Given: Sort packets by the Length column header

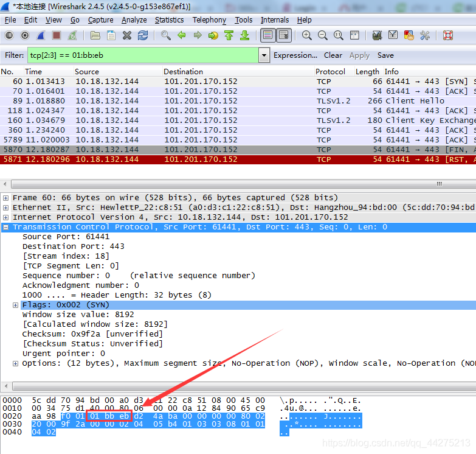Looking at the screenshot, I should [x=368, y=72].
